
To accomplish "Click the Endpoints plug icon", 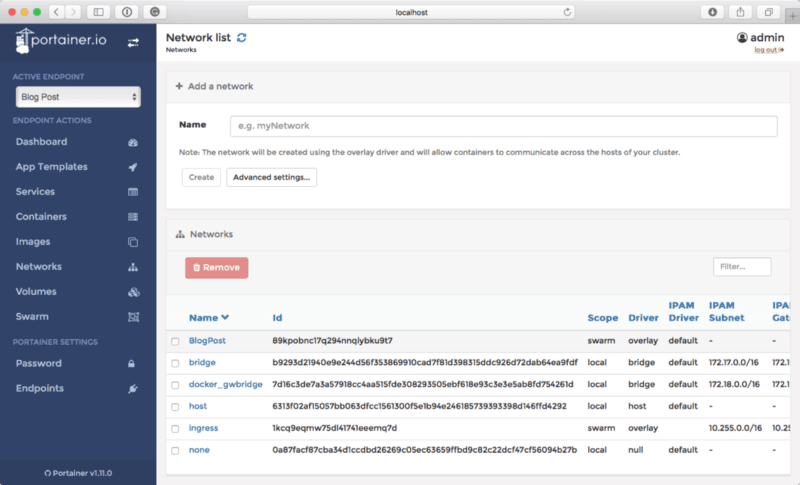I will click(x=133, y=388).
